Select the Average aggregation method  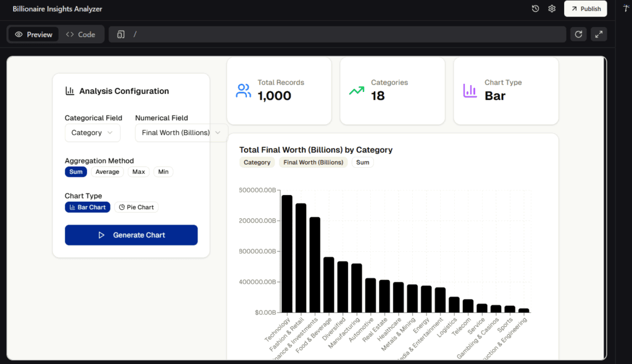tap(107, 172)
